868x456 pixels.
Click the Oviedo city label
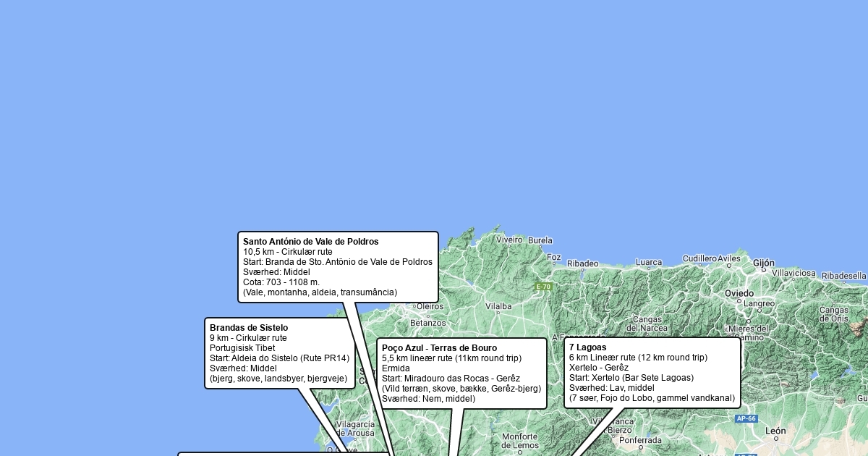point(739,293)
